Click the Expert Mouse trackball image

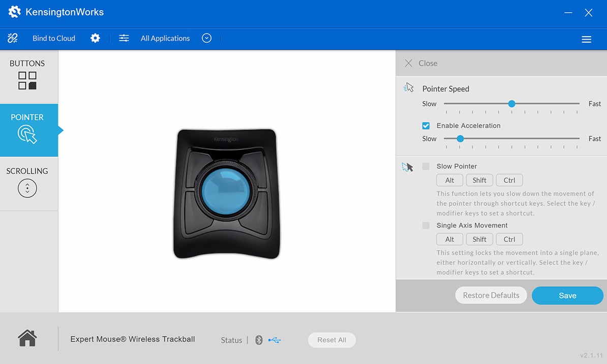[226, 194]
